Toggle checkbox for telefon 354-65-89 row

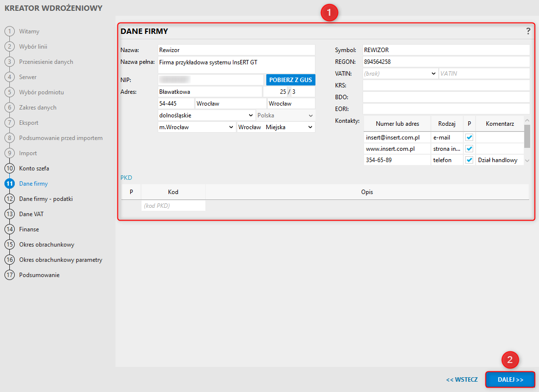(x=469, y=160)
